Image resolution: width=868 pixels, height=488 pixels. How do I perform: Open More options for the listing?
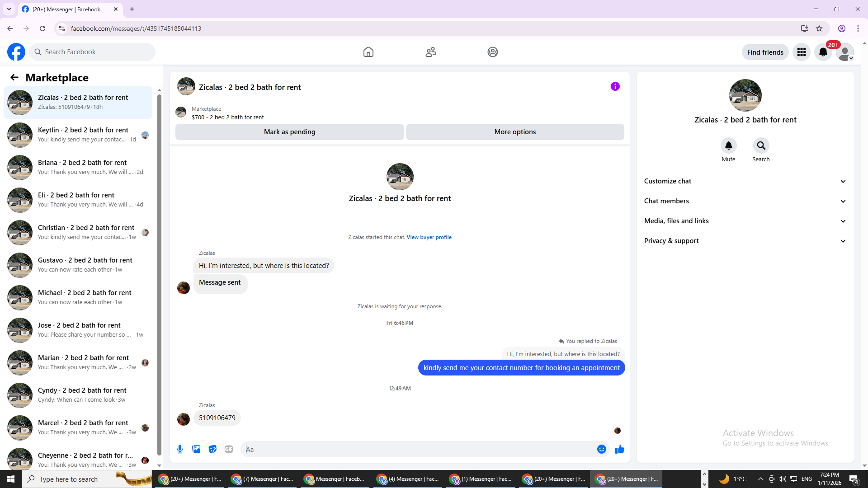pos(515,132)
